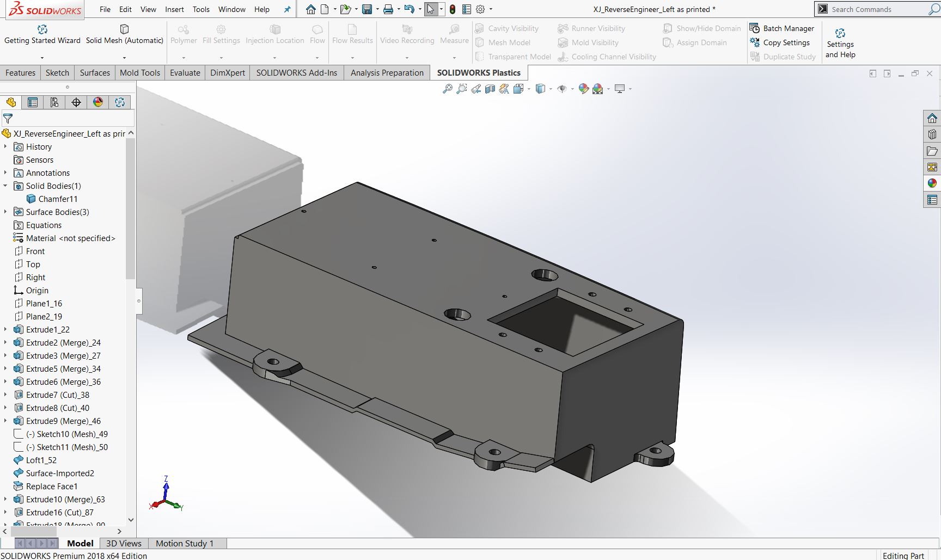
Task: Open Batch Manager
Action: pyautogui.click(x=782, y=28)
